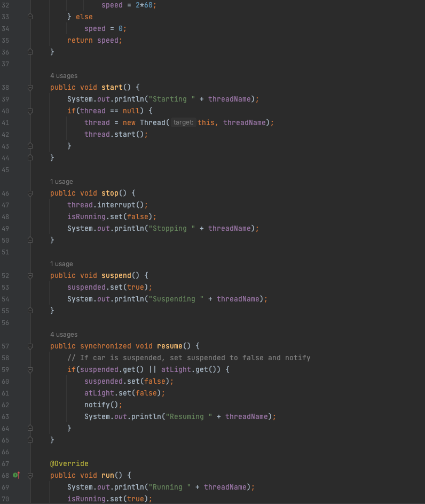Click isRunning.set(true) statement
This screenshot has height=504, width=425.
tap(110, 499)
